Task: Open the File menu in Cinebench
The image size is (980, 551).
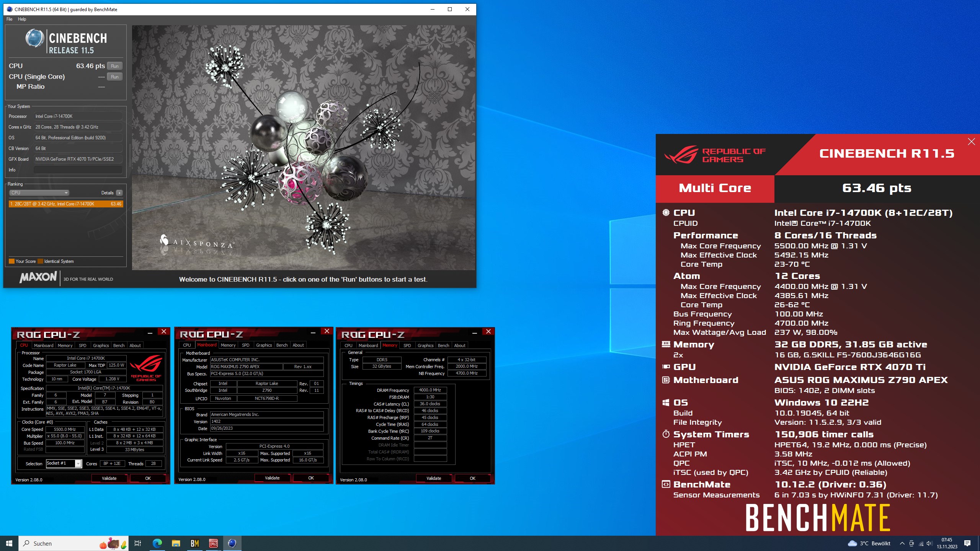Action: tap(10, 19)
